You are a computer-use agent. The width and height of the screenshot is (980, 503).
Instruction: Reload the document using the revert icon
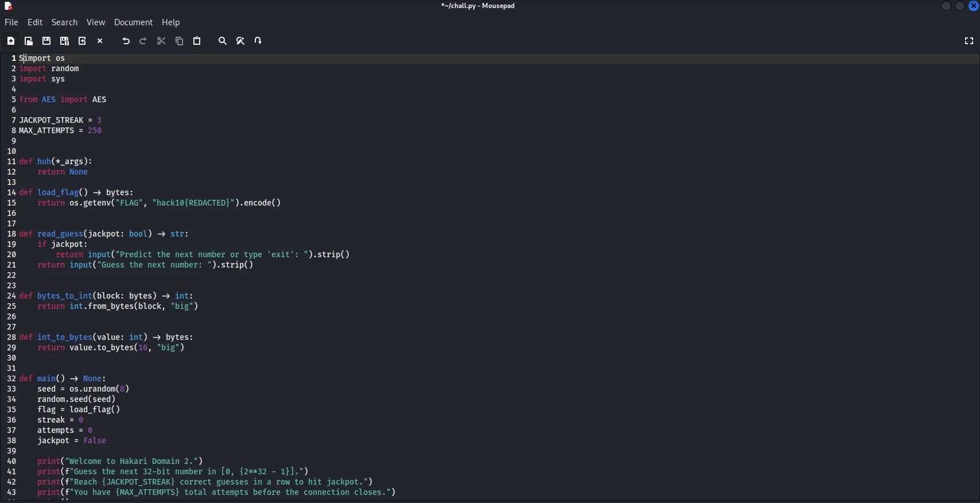(82, 41)
